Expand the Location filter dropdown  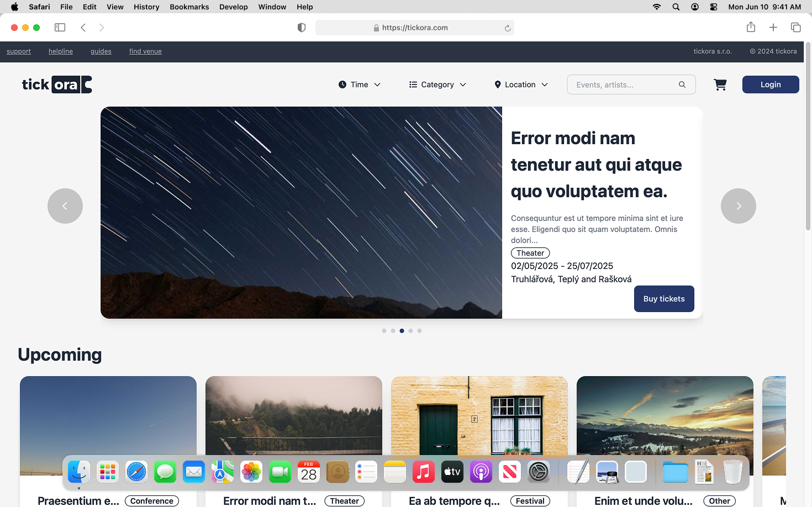click(x=521, y=84)
